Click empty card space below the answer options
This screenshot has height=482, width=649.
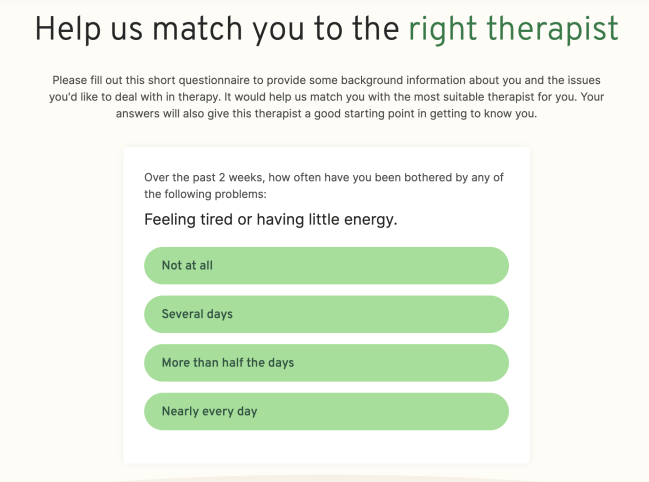point(326,446)
